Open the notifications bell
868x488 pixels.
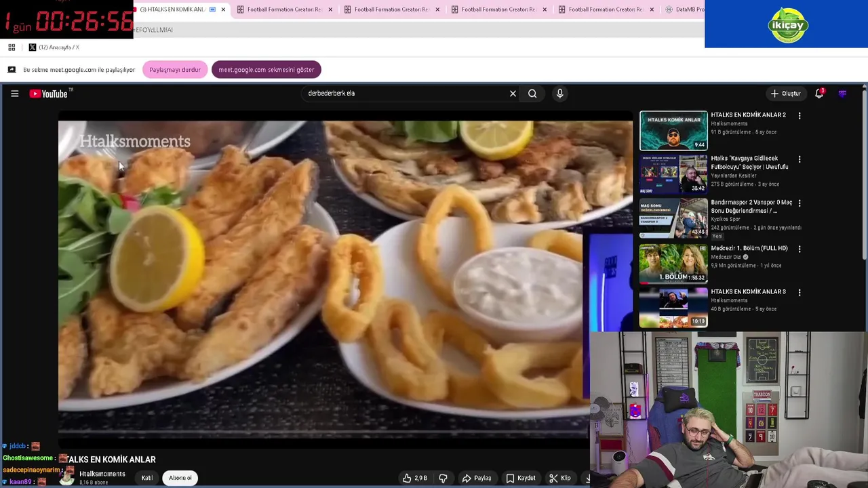[819, 94]
